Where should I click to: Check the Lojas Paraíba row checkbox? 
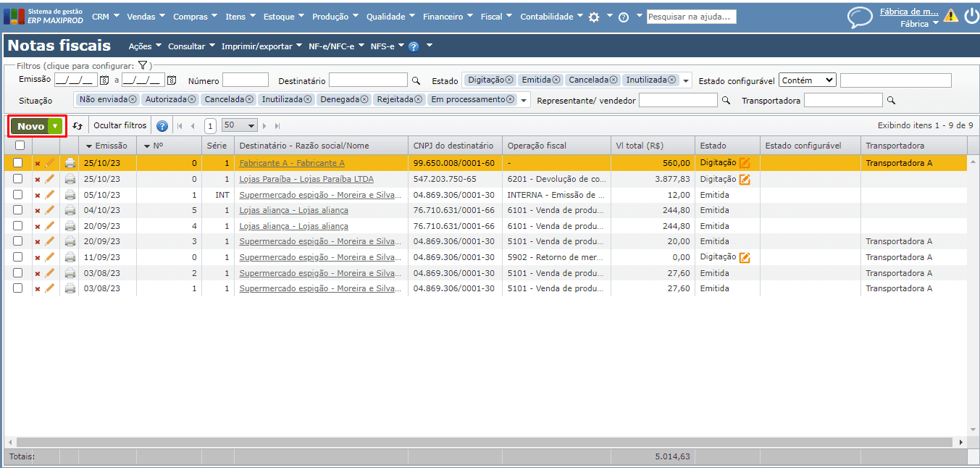(x=18, y=179)
